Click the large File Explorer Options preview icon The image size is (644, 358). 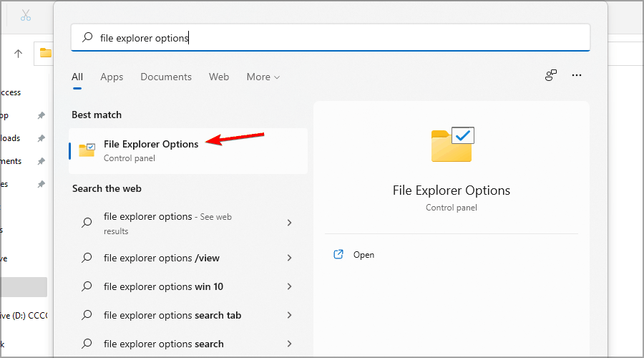coord(452,144)
